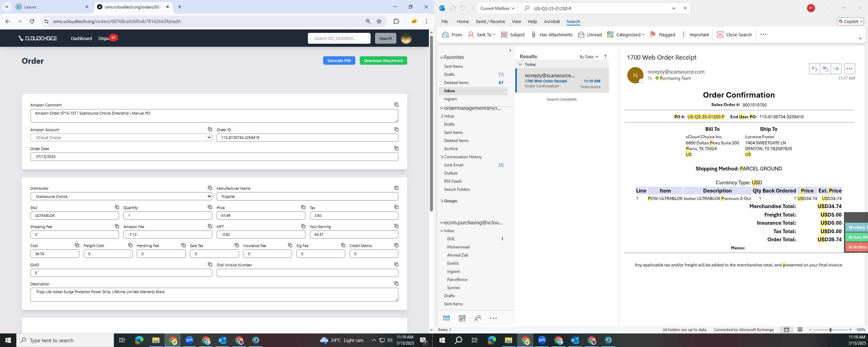Copy the Amazon Comment field value
Image resolution: width=868 pixels, height=347 pixels.
click(396, 105)
